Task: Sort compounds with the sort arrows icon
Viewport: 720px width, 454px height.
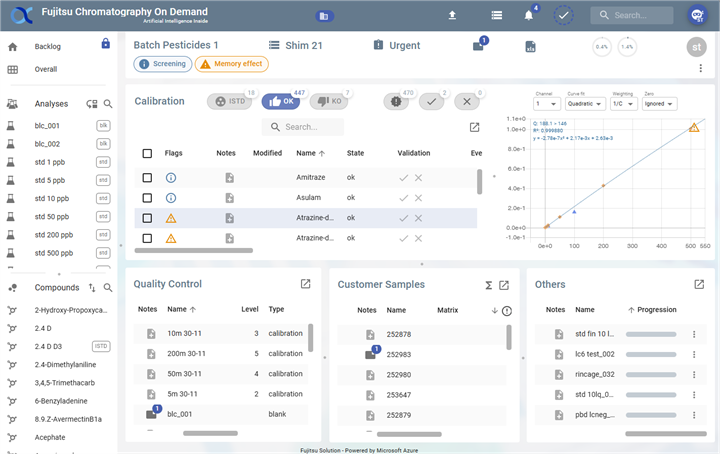Action: coord(92,288)
